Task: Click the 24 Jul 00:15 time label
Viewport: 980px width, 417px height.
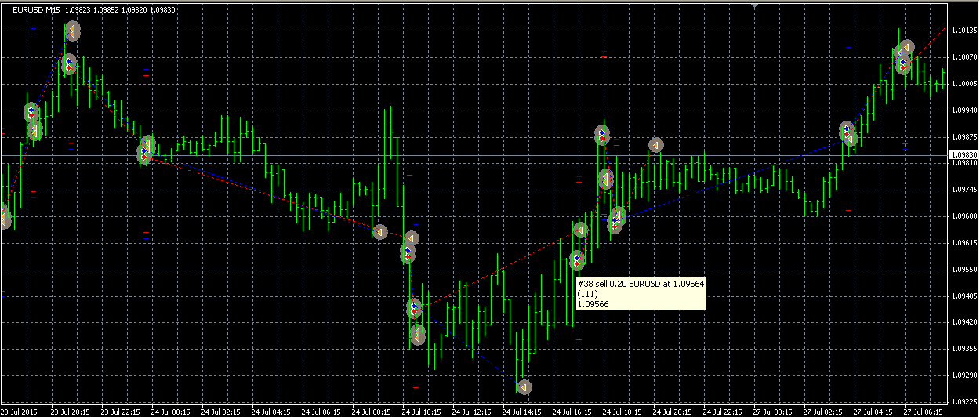Action: (x=171, y=412)
